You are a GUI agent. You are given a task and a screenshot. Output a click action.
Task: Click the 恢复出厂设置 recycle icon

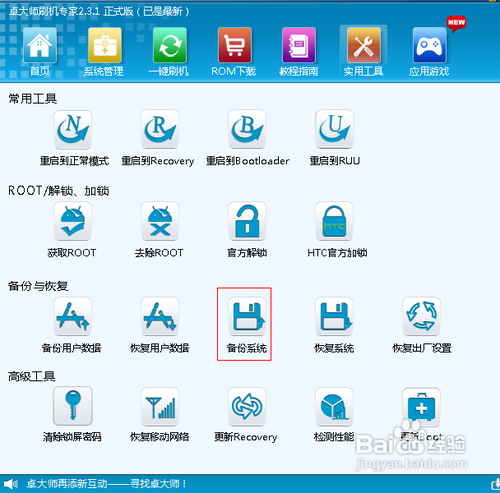(422, 316)
